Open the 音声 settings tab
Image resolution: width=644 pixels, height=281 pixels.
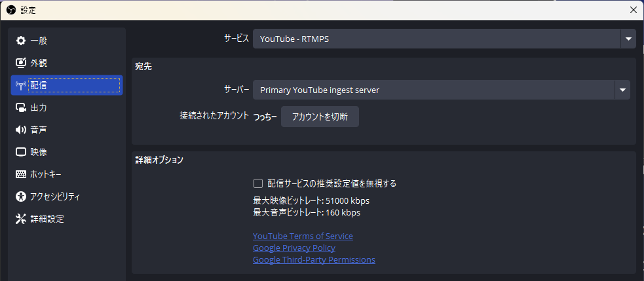tap(67, 130)
